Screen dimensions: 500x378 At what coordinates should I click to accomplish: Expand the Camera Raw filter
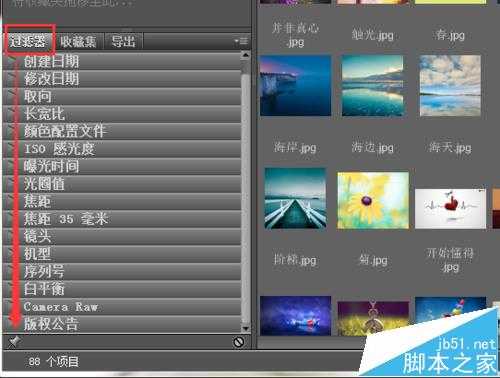[x=122, y=306]
